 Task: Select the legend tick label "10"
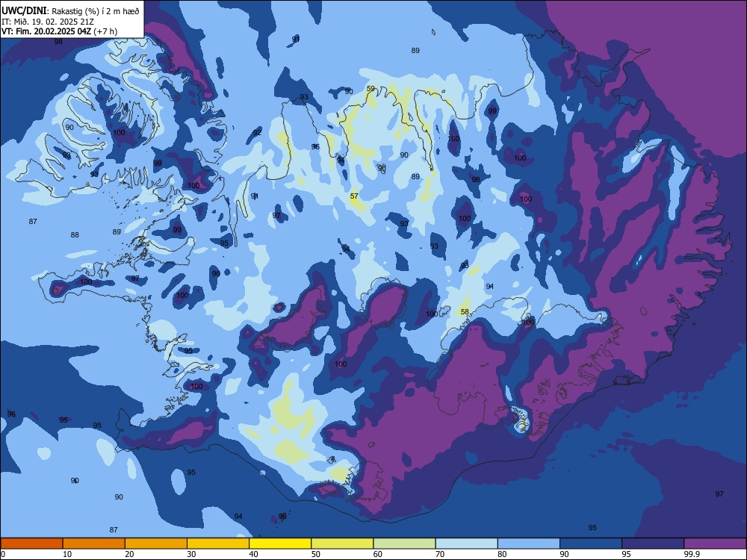tap(67, 554)
